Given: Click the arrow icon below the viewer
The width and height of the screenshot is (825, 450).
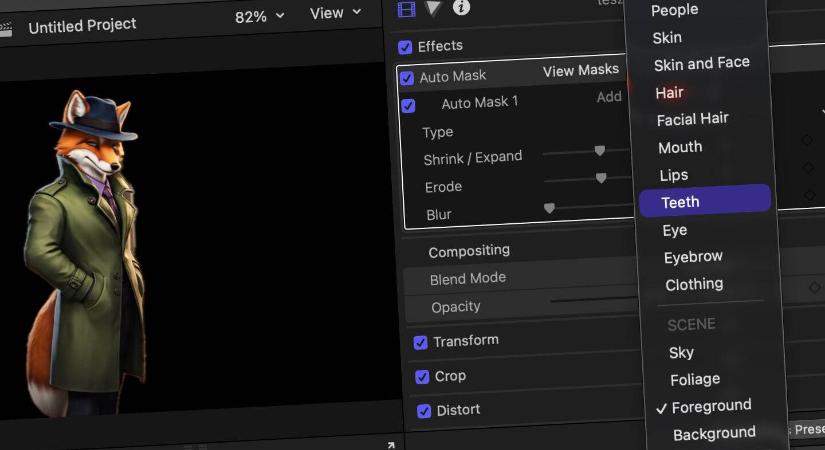Looking at the screenshot, I should pyautogui.click(x=391, y=445).
